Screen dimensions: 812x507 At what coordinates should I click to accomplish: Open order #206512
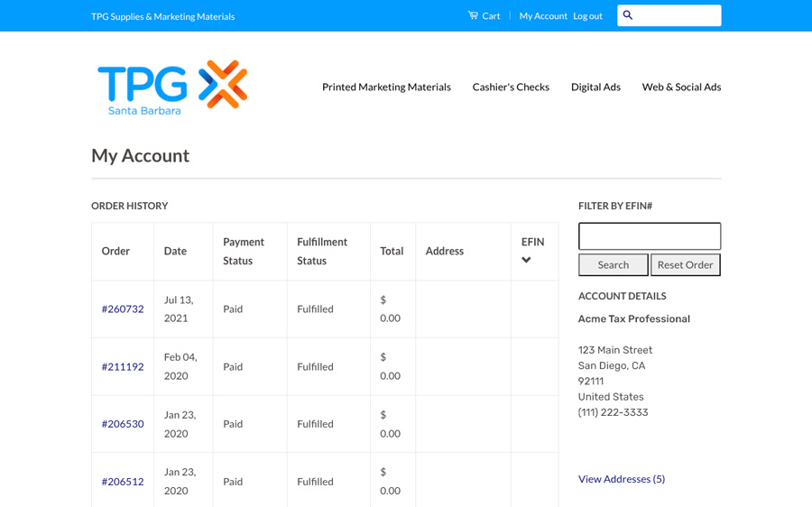(123, 482)
